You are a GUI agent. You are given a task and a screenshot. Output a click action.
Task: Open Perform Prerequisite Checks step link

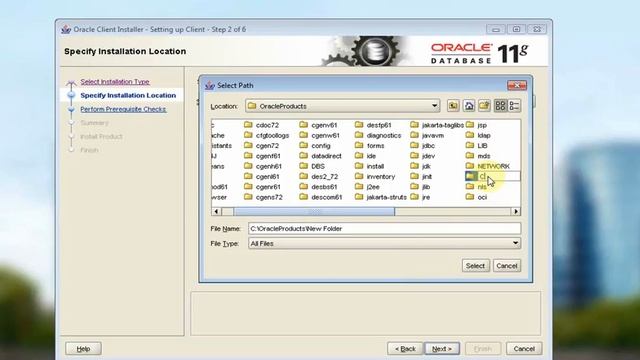pos(123,109)
